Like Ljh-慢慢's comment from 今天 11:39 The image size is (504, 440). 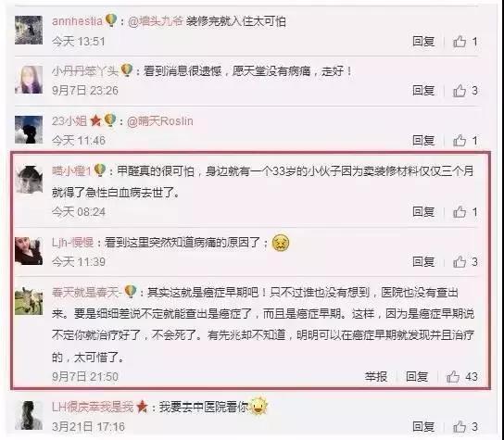point(460,261)
